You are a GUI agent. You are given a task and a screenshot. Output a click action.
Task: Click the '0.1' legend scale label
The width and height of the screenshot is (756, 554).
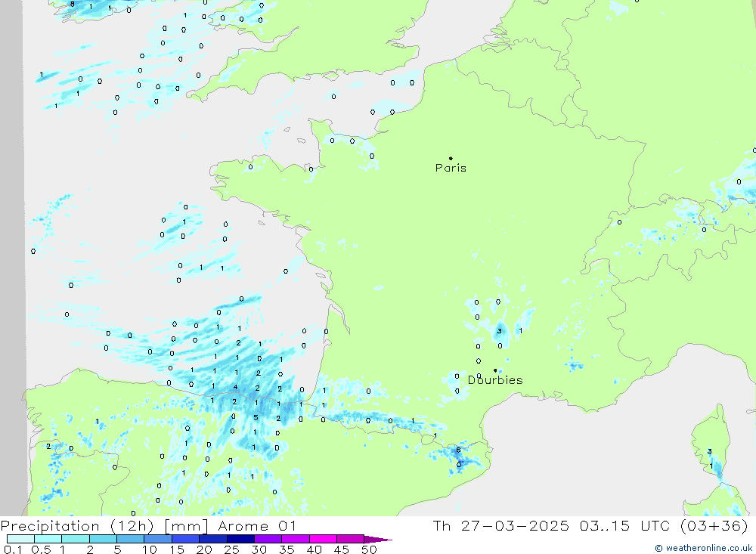[13, 549]
